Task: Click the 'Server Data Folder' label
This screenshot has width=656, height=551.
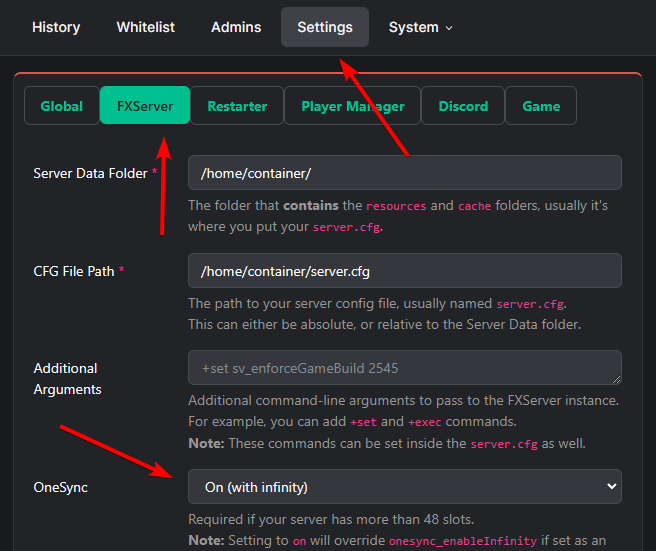Action: pyautogui.click(x=90, y=173)
